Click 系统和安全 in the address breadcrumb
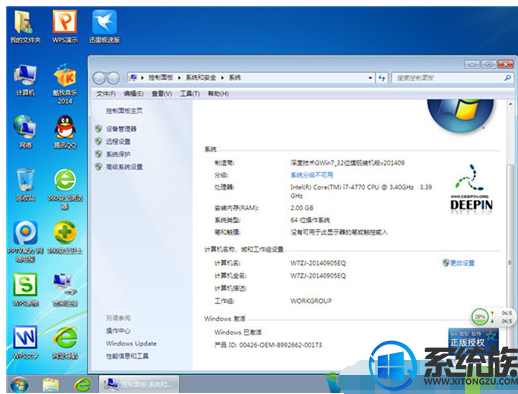 coord(201,78)
